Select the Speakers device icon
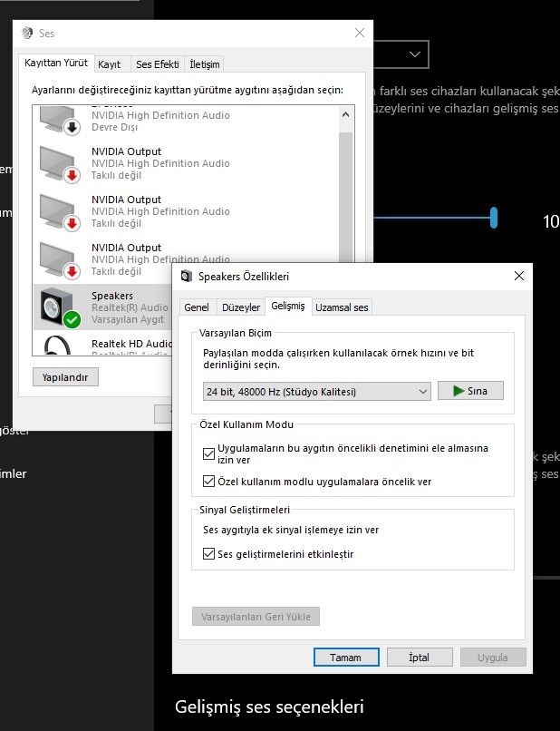The image size is (560, 731). coord(60,307)
